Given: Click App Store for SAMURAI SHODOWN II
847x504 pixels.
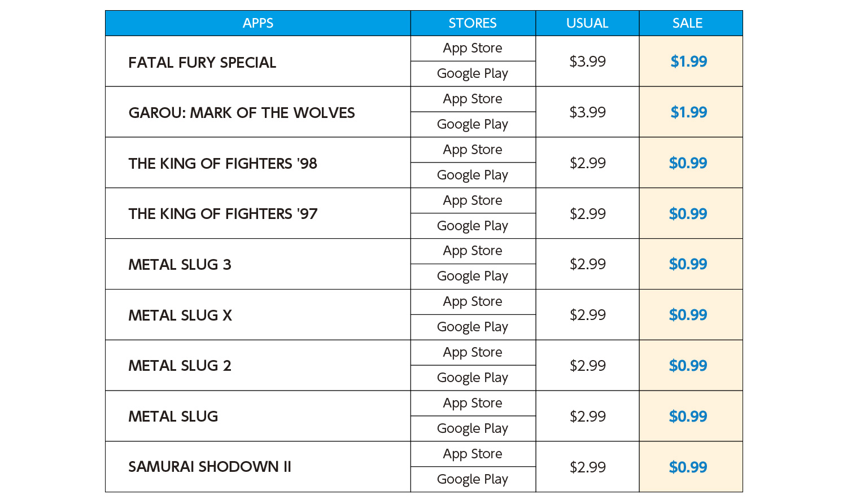Looking at the screenshot, I should tap(473, 454).
